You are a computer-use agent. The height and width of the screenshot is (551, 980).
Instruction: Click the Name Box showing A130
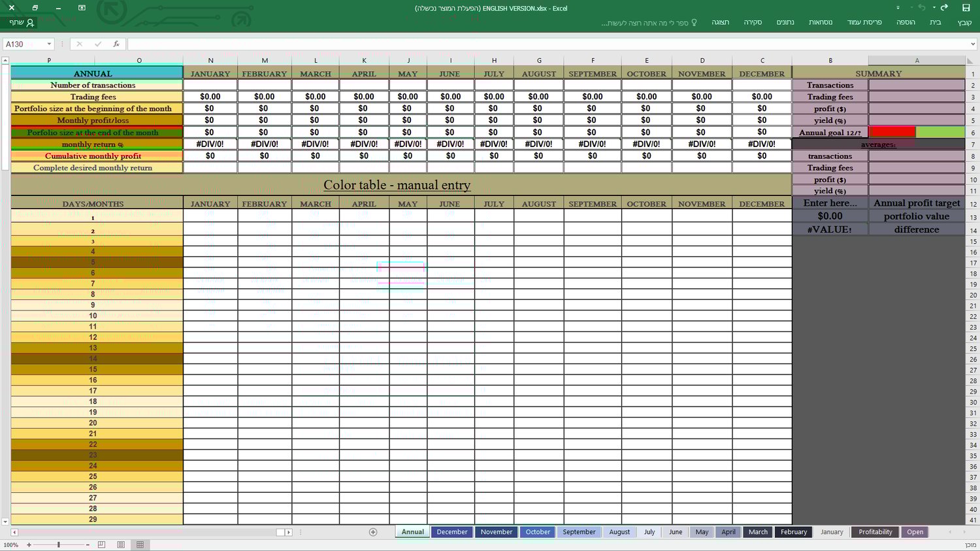tap(24, 44)
